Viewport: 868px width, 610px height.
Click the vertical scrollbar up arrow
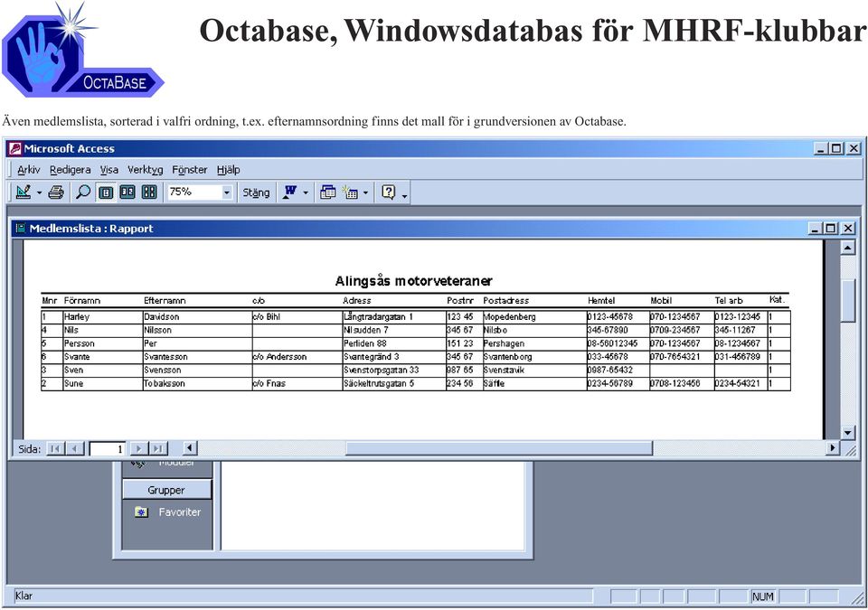click(x=848, y=248)
